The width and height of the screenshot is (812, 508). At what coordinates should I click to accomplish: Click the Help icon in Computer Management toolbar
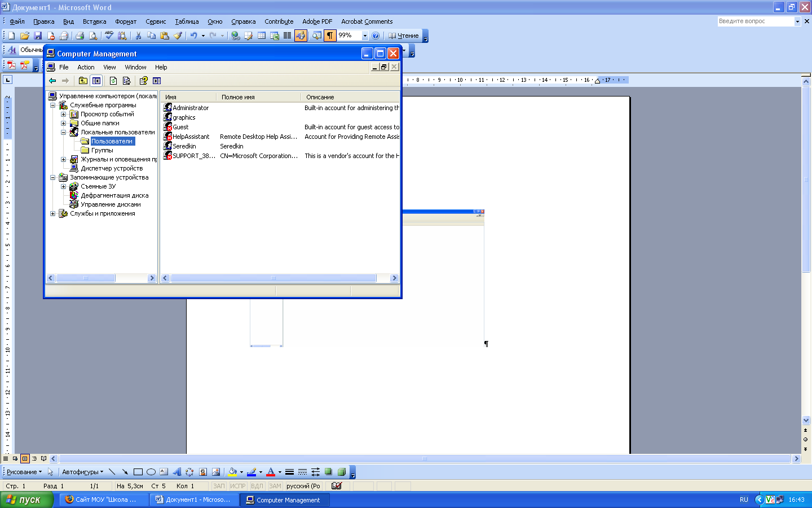point(143,81)
